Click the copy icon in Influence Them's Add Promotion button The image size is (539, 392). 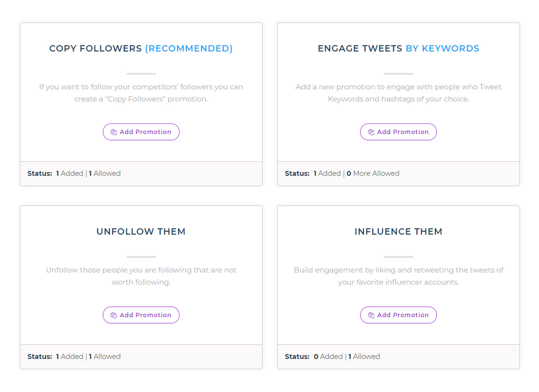(371, 315)
